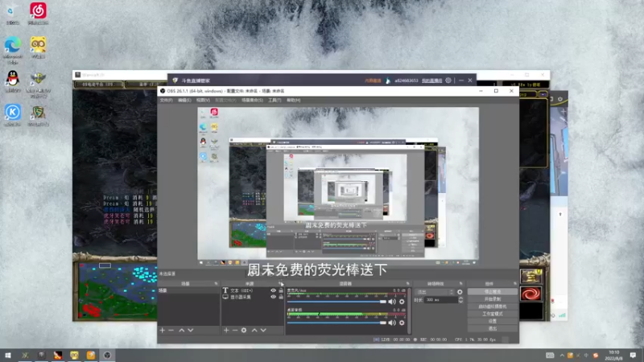The width and height of the screenshot is (644, 362).
Task: Open the microphone/Aux audio settings gear
Action: (x=402, y=302)
